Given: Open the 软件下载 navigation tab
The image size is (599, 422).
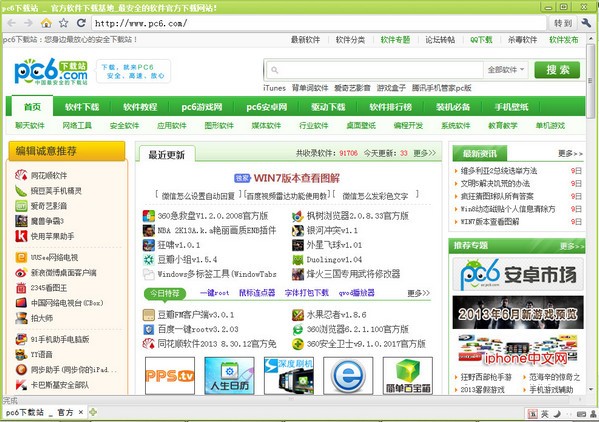Looking at the screenshot, I should (x=82, y=107).
